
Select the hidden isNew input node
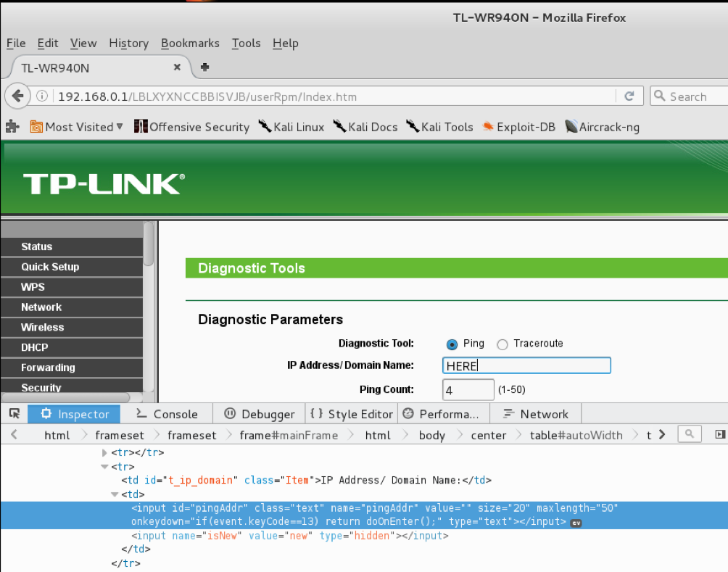(x=290, y=536)
